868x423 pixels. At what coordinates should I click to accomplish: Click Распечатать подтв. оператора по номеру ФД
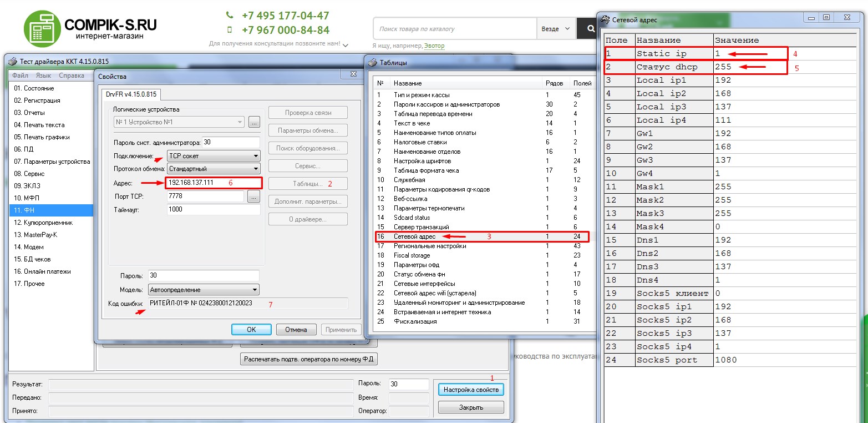pyautogui.click(x=309, y=359)
